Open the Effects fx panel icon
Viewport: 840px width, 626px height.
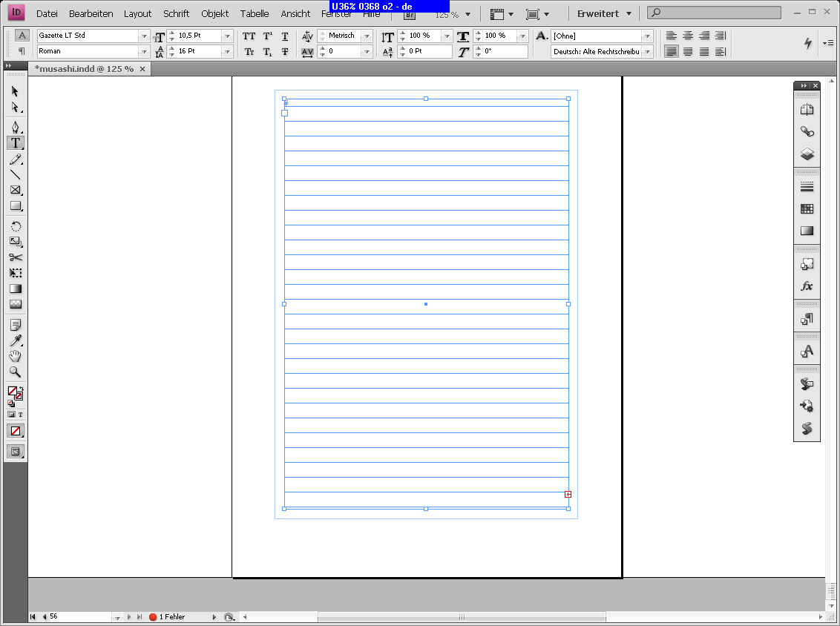807,286
